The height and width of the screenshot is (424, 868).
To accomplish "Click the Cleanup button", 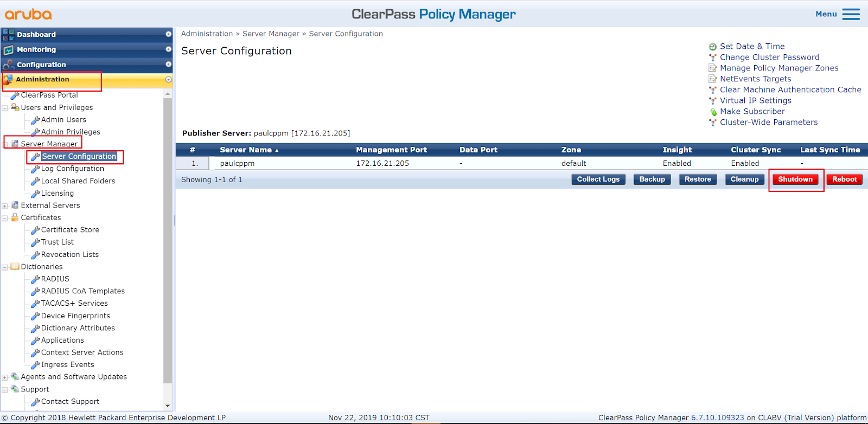I will (x=744, y=179).
